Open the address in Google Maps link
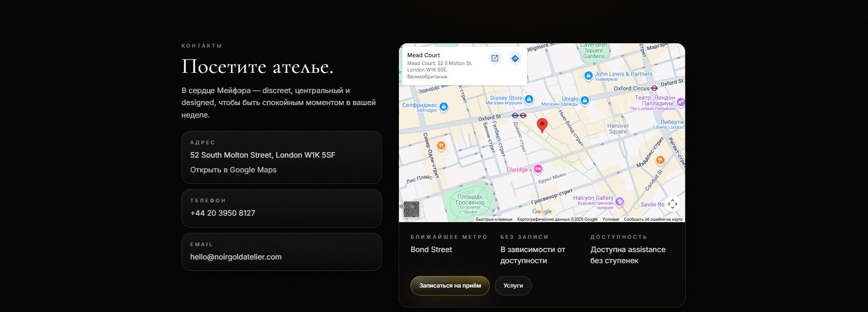This screenshot has height=312, width=868. (x=233, y=170)
